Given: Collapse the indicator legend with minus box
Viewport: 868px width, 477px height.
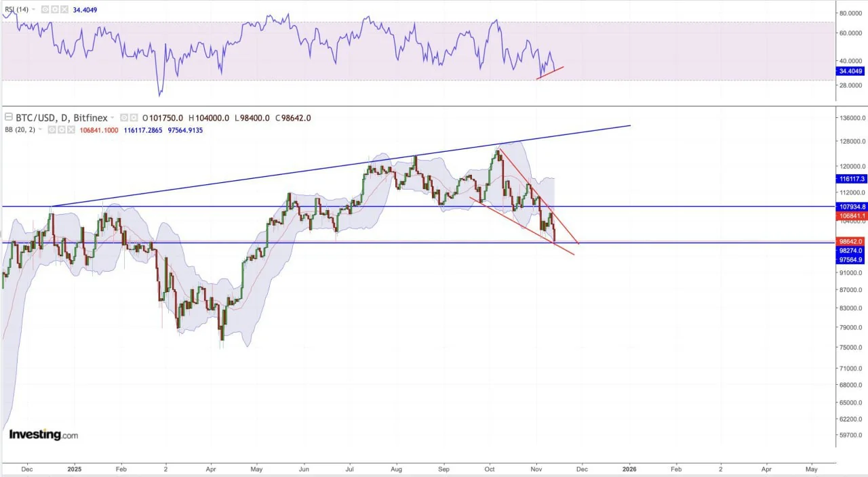Looking at the screenshot, I should click(x=9, y=118).
